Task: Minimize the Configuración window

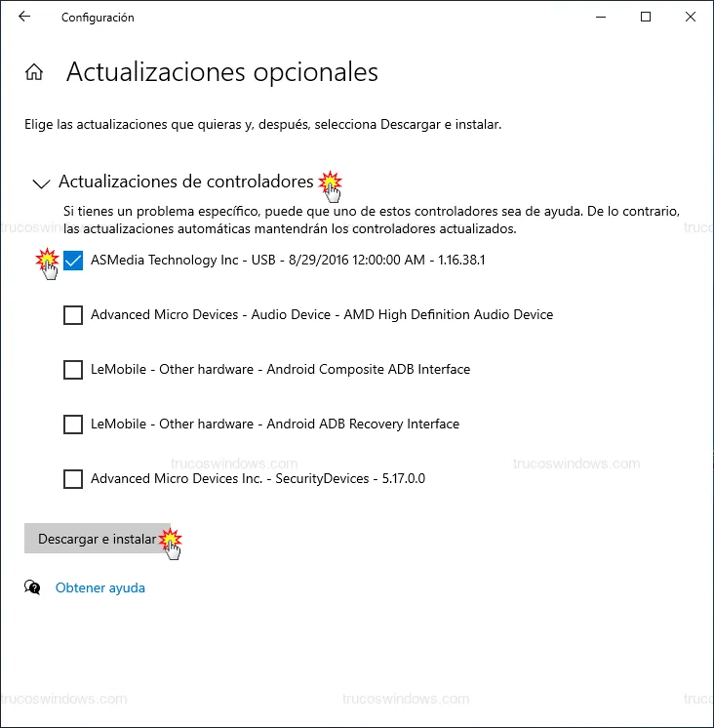Action: point(601,18)
